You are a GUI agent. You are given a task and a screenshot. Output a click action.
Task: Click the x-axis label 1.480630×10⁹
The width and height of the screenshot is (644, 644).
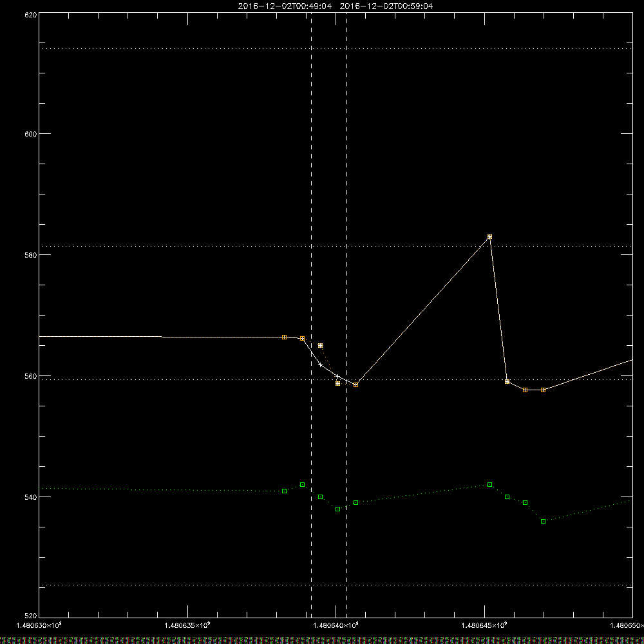39,625
